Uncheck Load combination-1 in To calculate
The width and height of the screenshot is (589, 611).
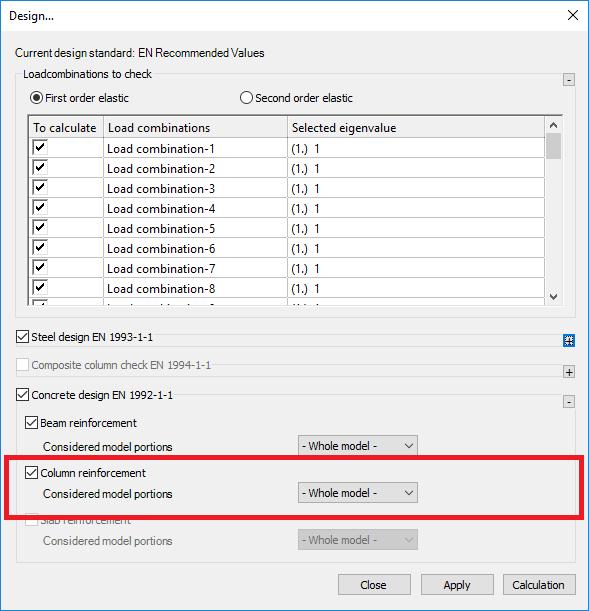pos(40,148)
